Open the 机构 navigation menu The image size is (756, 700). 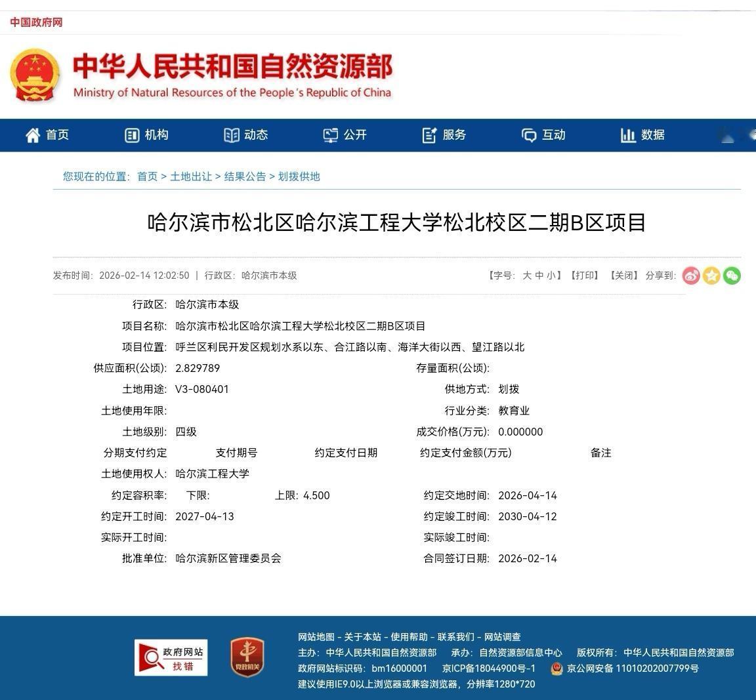tap(146, 135)
